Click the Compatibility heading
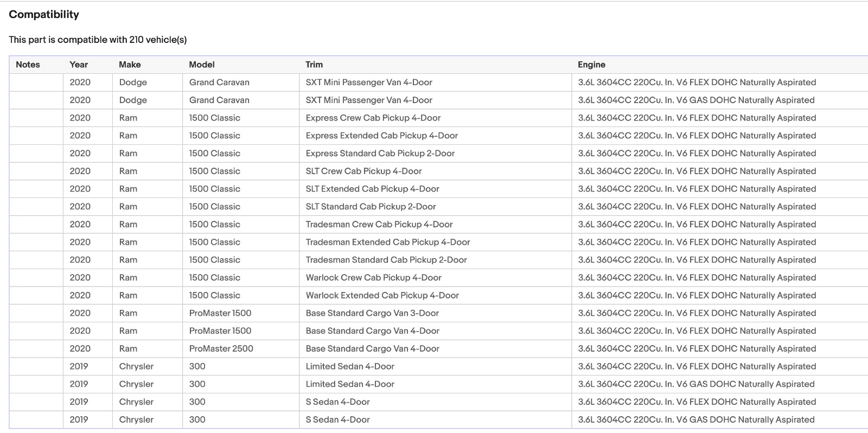 pos(44,15)
